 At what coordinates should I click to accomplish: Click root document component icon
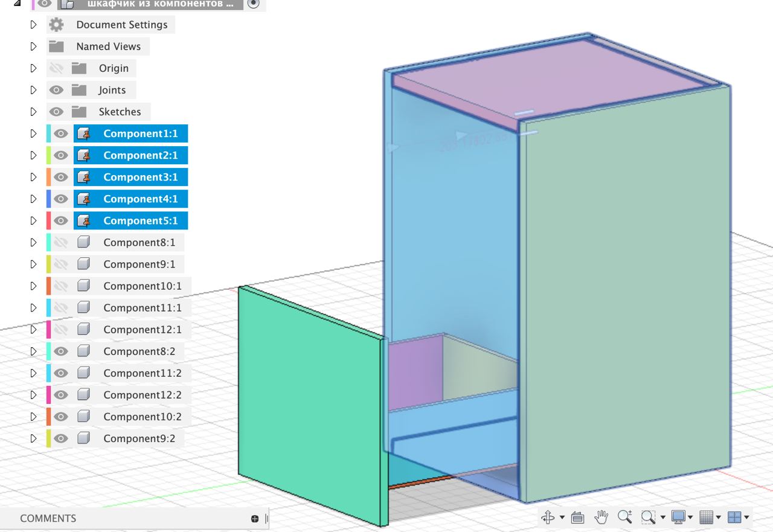pos(67,4)
